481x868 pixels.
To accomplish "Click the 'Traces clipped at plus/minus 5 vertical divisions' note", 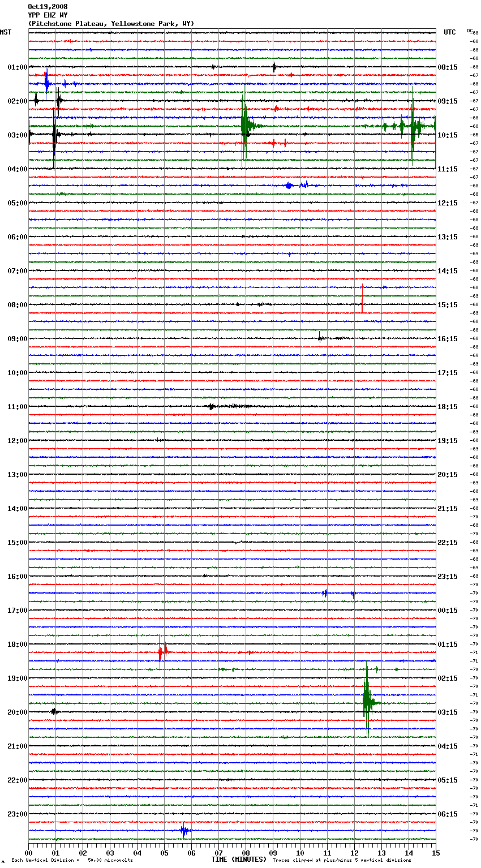I will tap(342, 861).
